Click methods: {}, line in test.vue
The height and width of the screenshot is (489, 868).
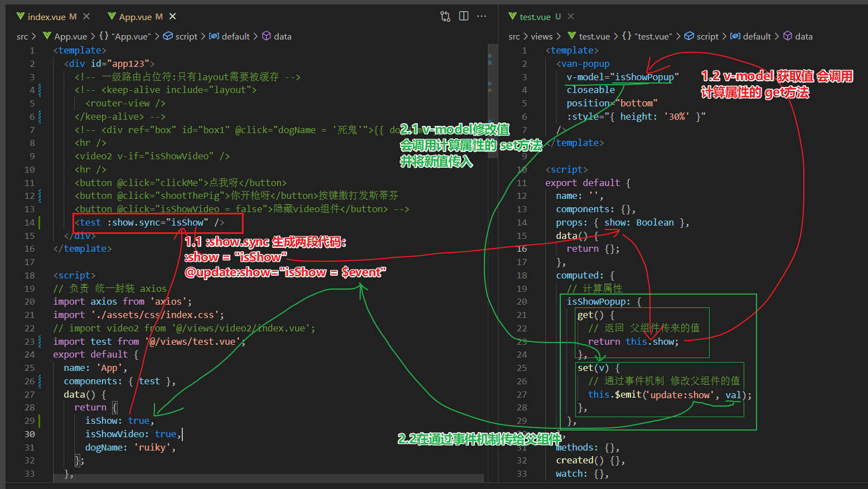(x=588, y=447)
